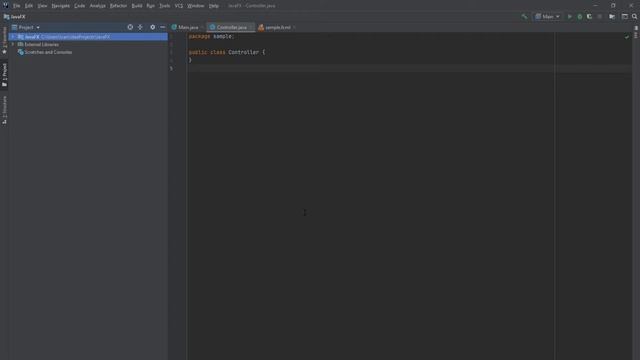Run with coverage icon

pos(589,17)
